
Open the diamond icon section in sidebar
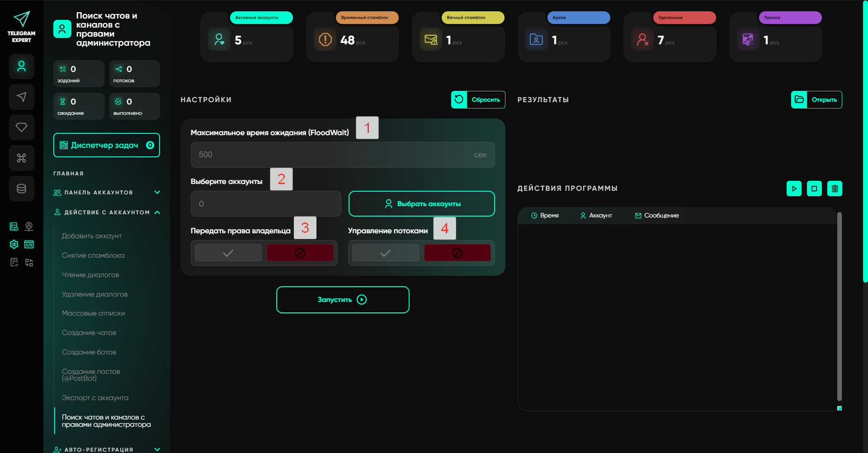coord(21,127)
